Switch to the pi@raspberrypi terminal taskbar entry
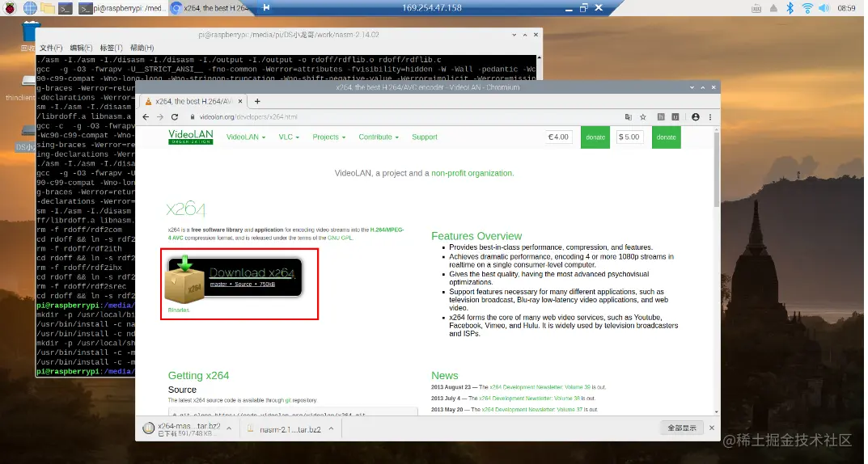The image size is (868, 464). (x=121, y=8)
